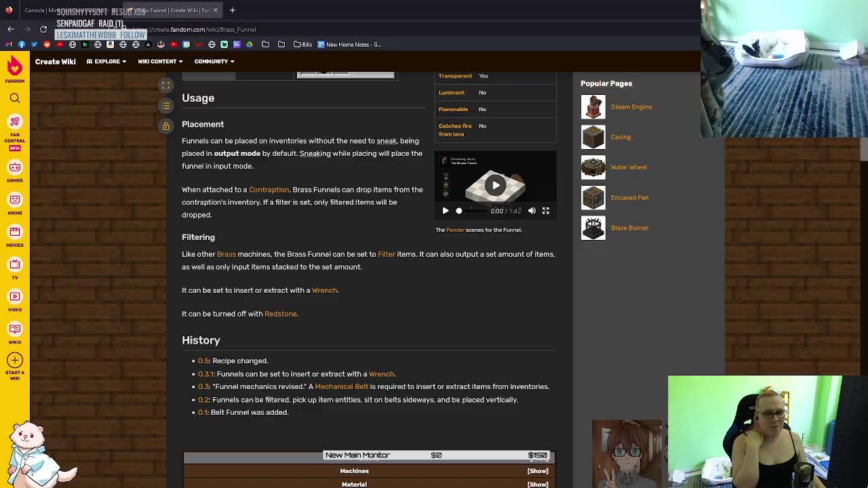Mute the Ponder video
This screenshot has width=868, height=488.
click(532, 211)
